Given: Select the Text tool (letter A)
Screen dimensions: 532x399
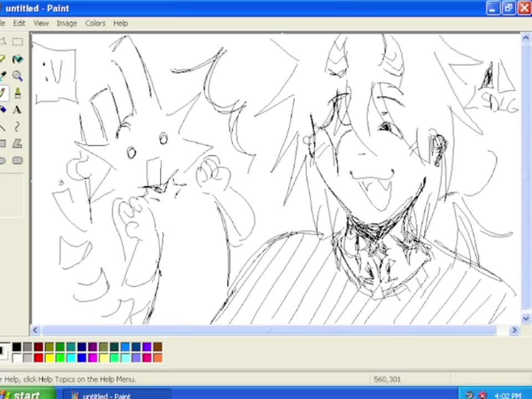Looking at the screenshot, I should pyautogui.click(x=18, y=110).
